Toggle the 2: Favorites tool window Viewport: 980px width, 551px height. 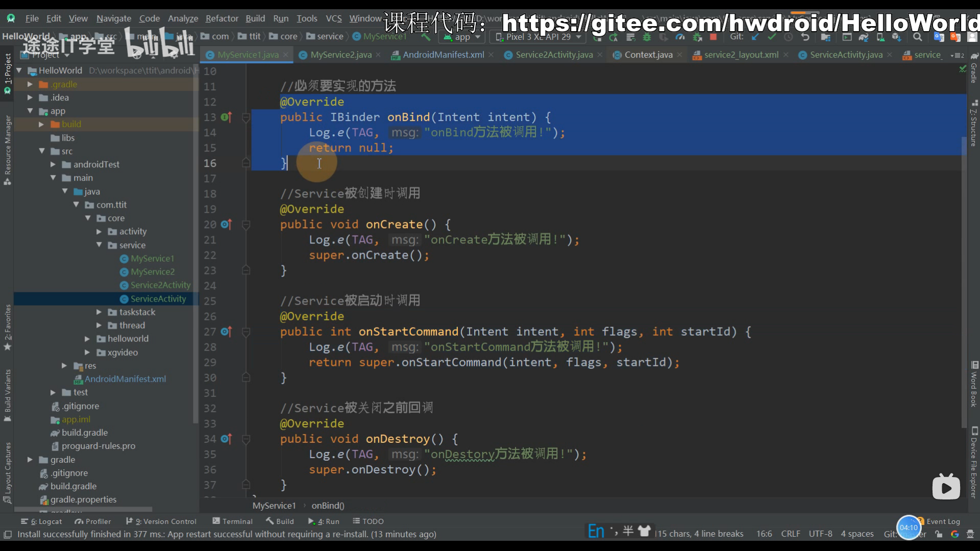7,328
